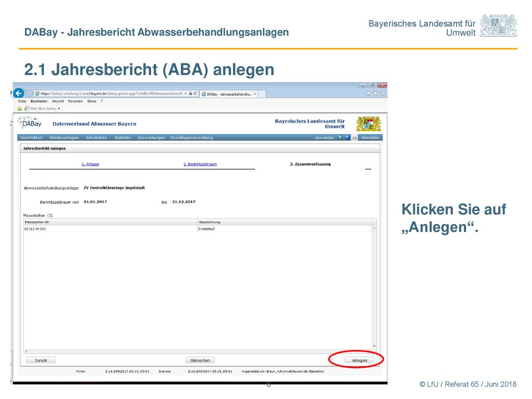Open the blank new tab button
The image size is (532, 399).
coord(262,94)
